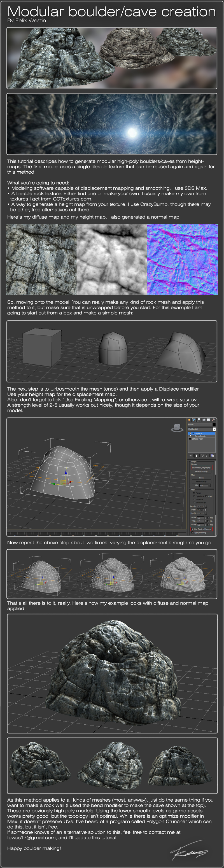Select Planar mapping radio button
Image resolution: width=224 pixels, height=868 pixels.
click(194, 493)
